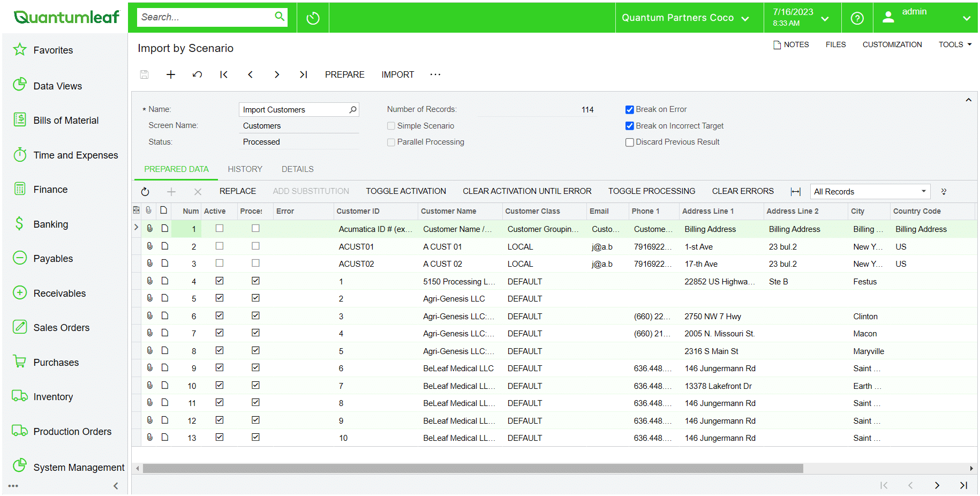Check Processed box for row 3
Viewport: 980px width, 496px height.
click(x=255, y=263)
